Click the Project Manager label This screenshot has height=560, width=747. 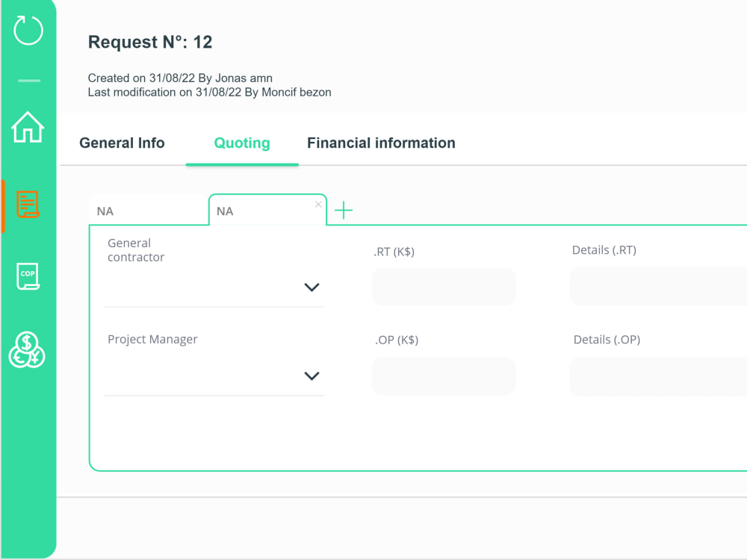coord(152,339)
